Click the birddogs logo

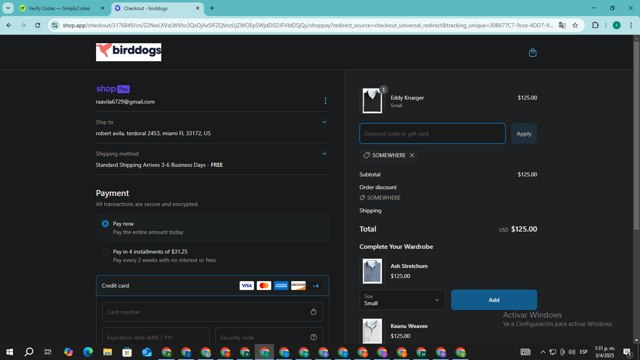tap(129, 52)
